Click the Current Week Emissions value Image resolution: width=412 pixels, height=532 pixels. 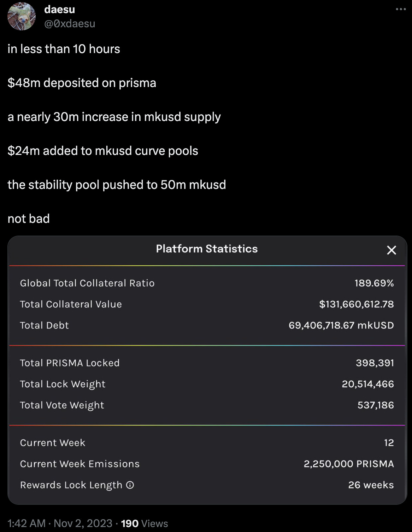pos(349,464)
